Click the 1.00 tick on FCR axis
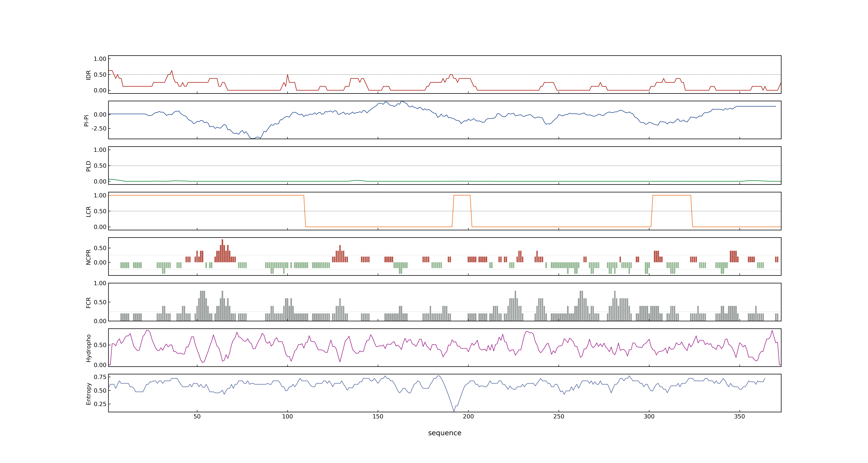Screen dimensions: 868x463 click(100, 283)
